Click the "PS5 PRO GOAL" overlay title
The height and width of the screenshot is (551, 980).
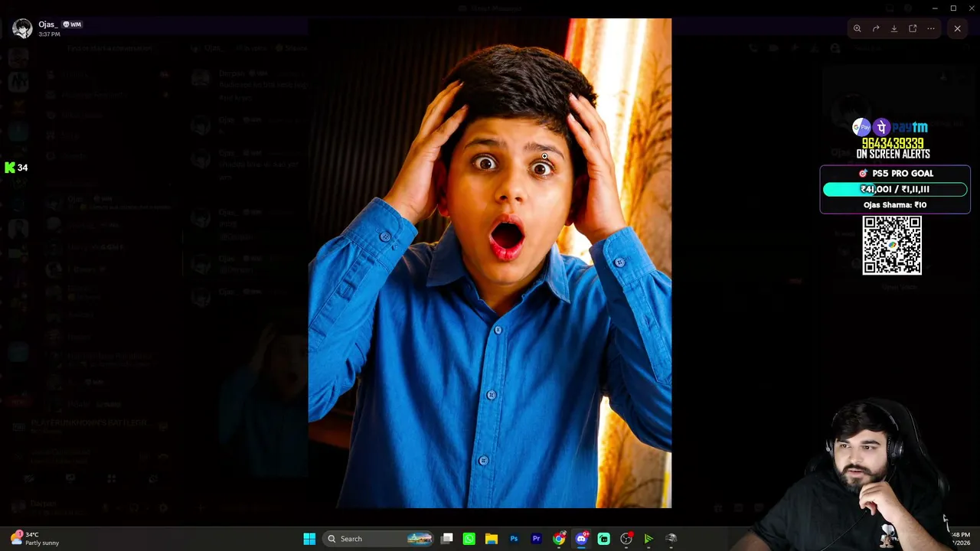pos(903,174)
